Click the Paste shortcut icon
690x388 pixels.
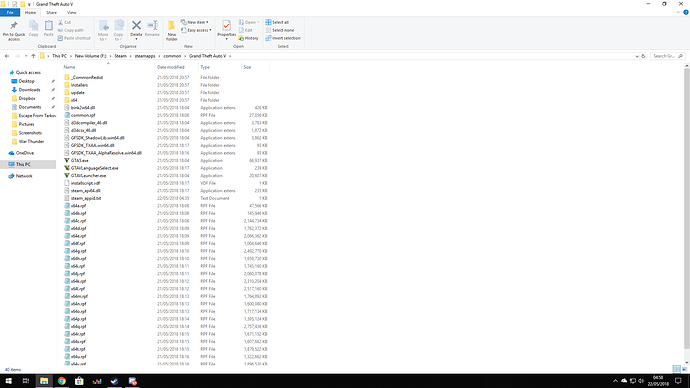(x=61, y=38)
